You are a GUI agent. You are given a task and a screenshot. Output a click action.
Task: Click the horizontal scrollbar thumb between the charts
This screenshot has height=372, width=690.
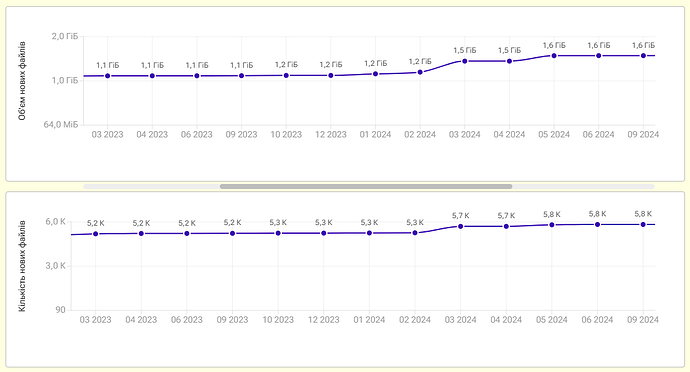[x=366, y=187]
